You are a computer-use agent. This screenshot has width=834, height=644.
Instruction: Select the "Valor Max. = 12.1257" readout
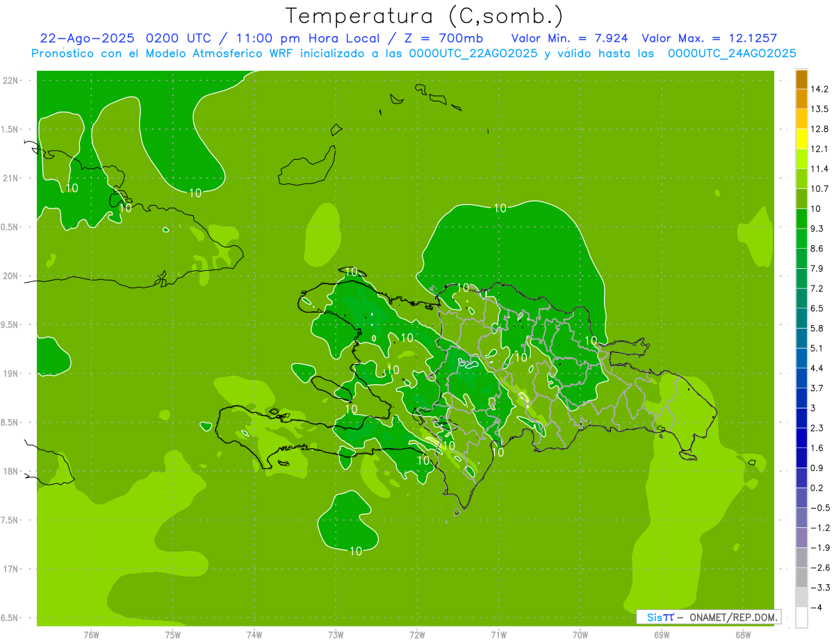point(709,38)
